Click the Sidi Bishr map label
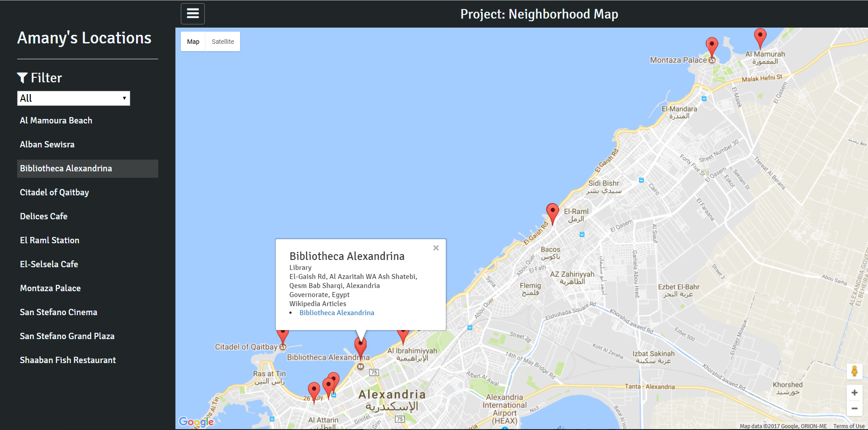Image resolution: width=868 pixels, height=430 pixels. click(x=604, y=187)
